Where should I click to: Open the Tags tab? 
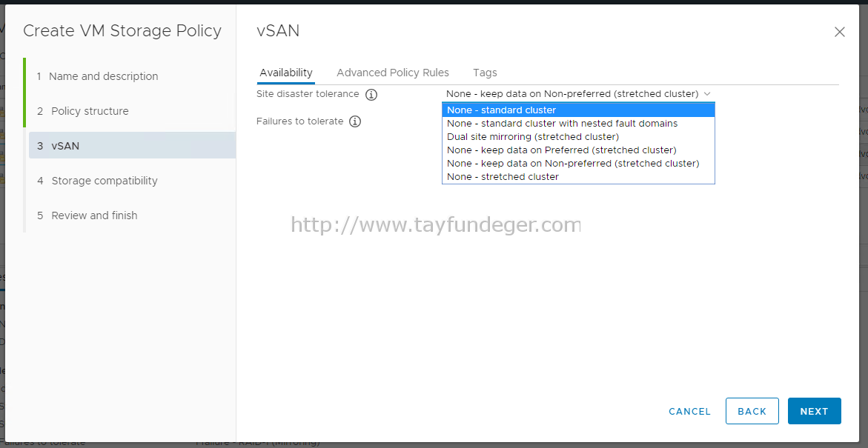coord(485,73)
